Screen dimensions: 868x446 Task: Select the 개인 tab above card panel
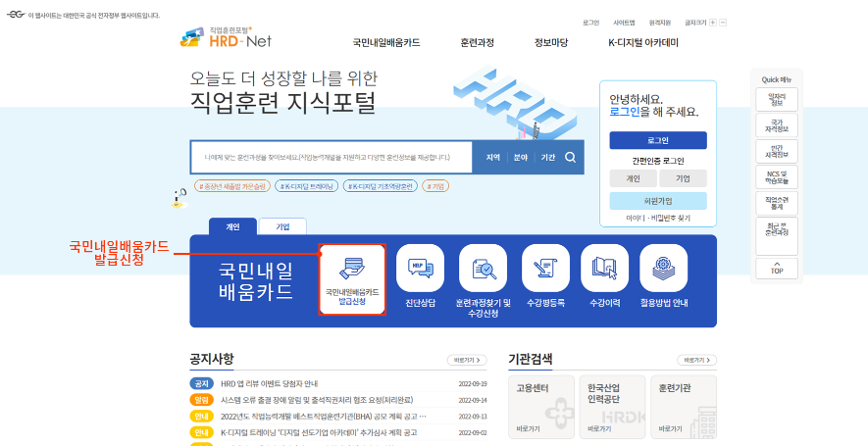pos(232,226)
